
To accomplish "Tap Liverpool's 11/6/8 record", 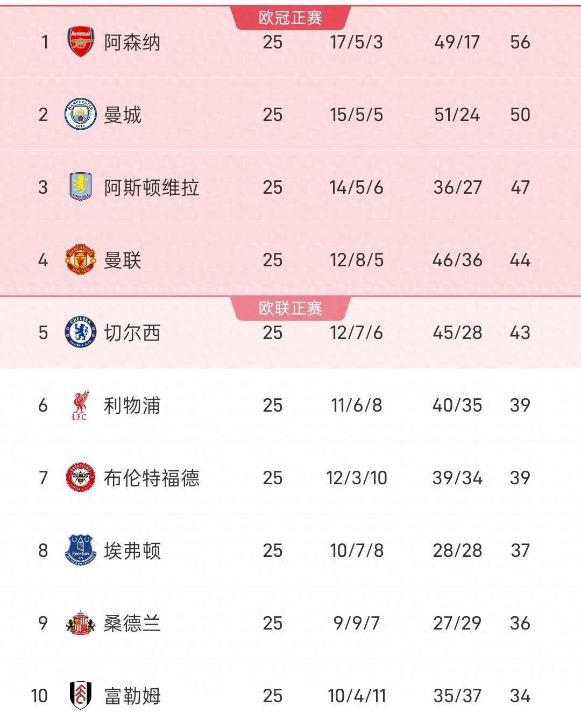I will [356, 405].
